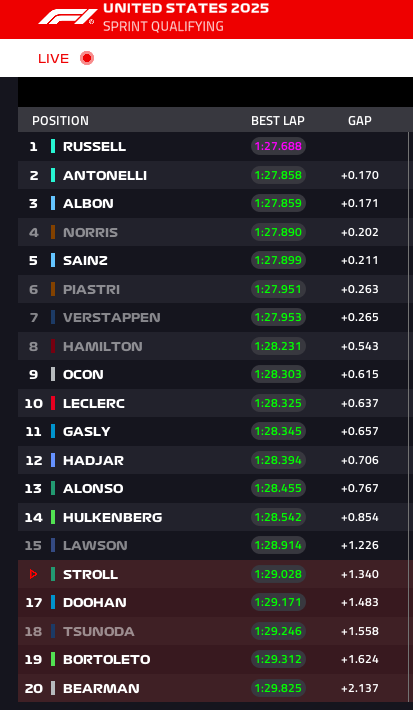Click the POSITION column header
Image resolution: width=413 pixels, height=710 pixels.
(60, 121)
